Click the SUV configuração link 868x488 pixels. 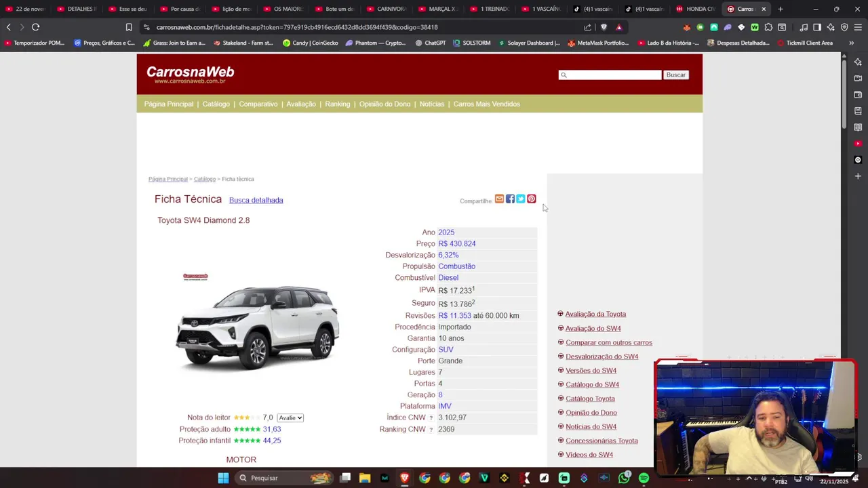tap(446, 350)
